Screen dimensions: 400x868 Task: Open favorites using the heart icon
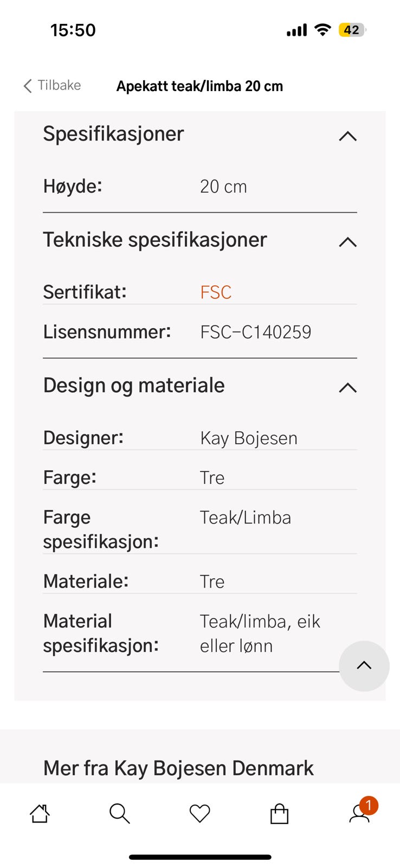pos(199,813)
